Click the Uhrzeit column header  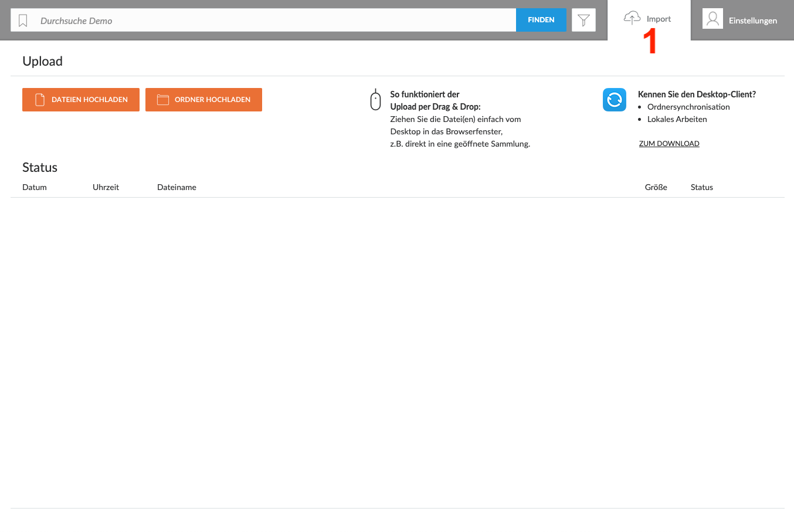(106, 187)
